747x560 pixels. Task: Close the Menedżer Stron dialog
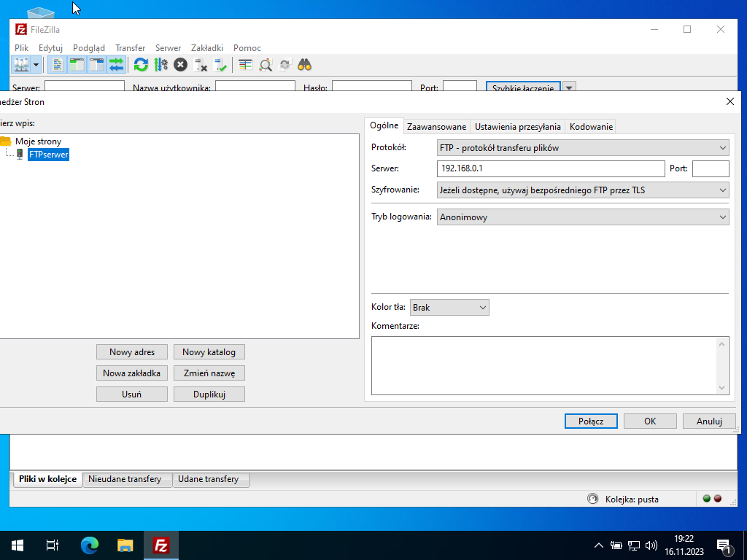coord(729,101)
